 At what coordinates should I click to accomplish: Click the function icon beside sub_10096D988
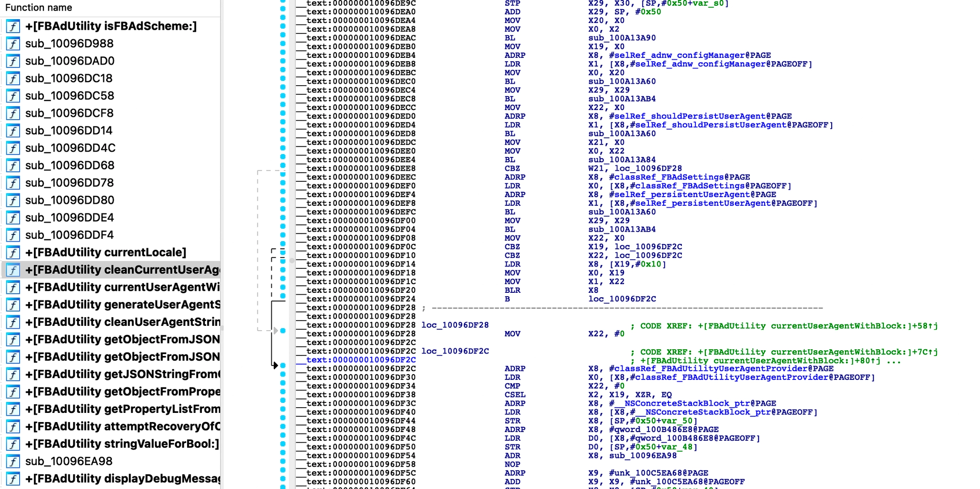click(x=13, y=44)
